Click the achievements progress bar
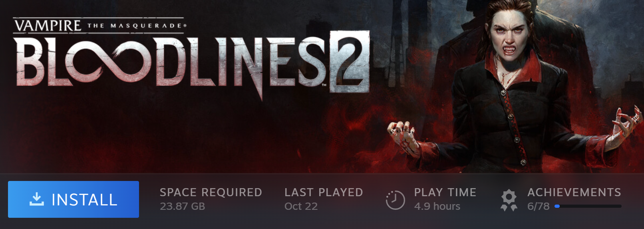 coord(588,206)
